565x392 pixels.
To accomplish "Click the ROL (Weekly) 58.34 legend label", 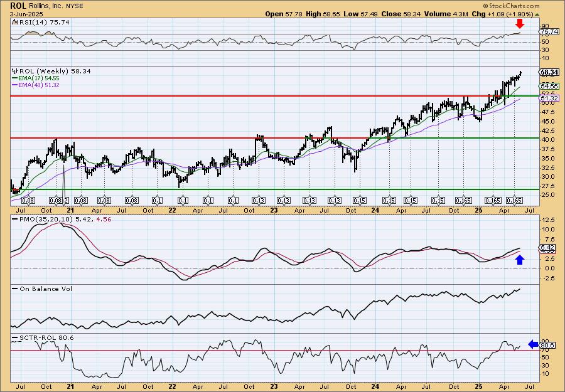I will pos(55,72).
